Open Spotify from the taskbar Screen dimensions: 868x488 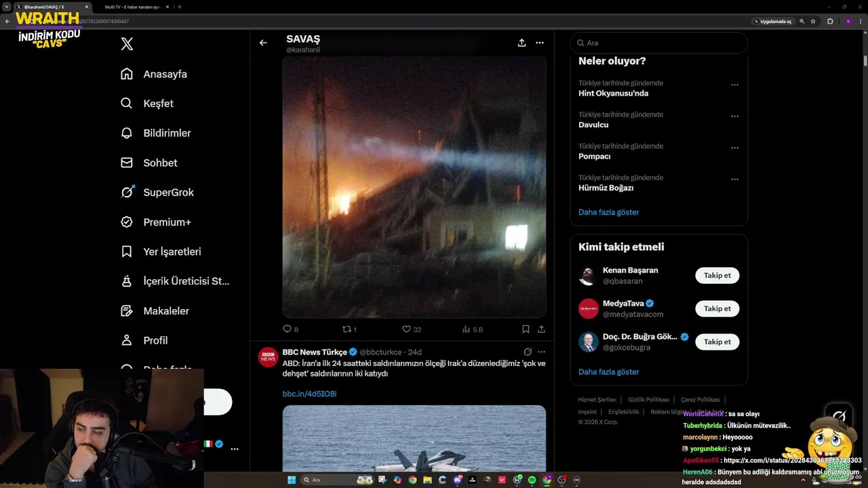[532, 480]
